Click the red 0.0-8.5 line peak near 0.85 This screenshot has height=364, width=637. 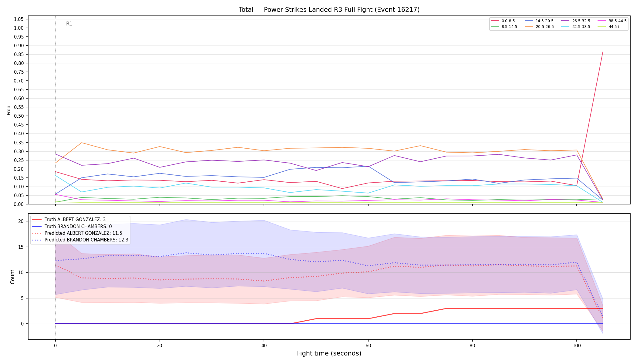click(x=602, y=52)
